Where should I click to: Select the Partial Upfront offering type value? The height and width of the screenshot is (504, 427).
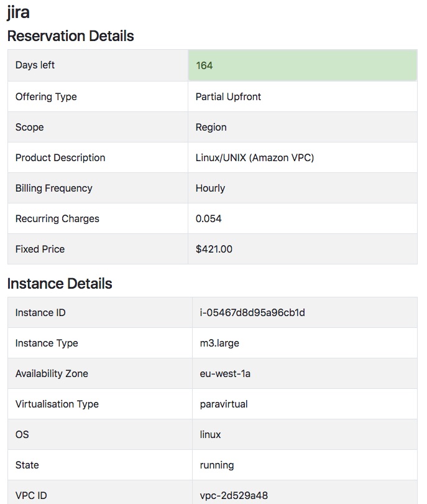(228, 96)
